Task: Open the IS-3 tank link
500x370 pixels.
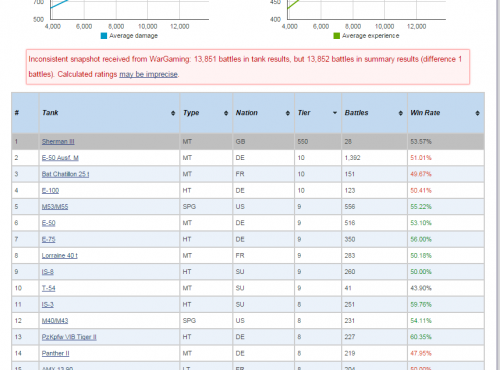Action: point(48,304)
